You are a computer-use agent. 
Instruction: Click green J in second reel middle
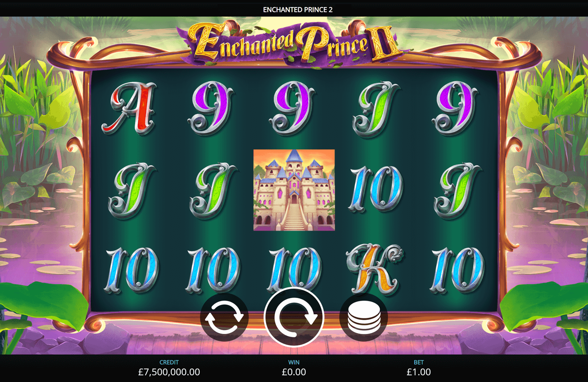(213, 191)
